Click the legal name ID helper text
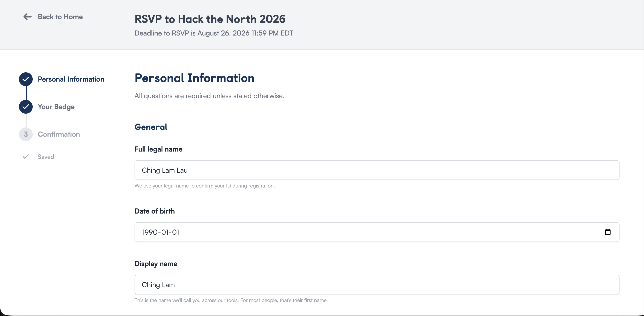Screen dimensions: 644x316 [x=204, y=186]
